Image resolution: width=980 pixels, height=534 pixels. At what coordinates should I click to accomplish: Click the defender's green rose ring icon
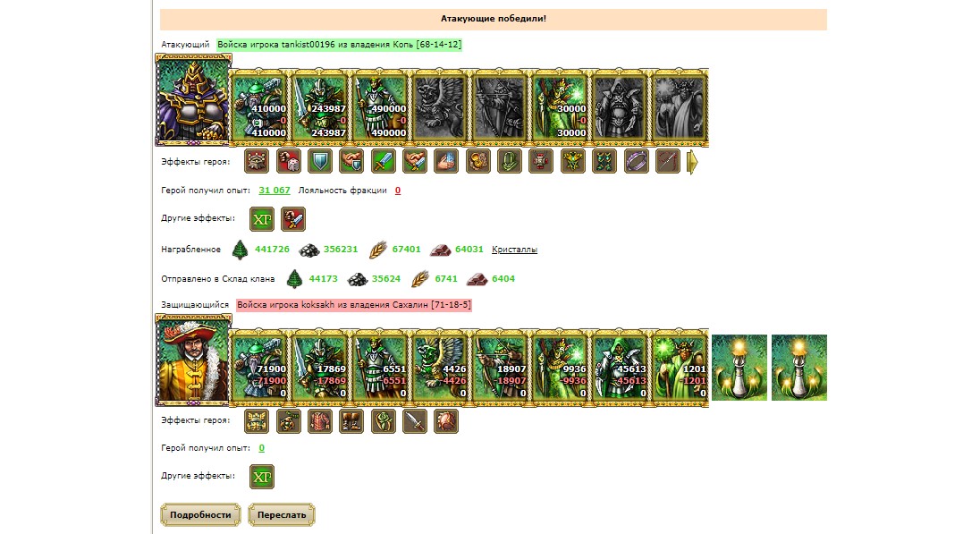383,420
